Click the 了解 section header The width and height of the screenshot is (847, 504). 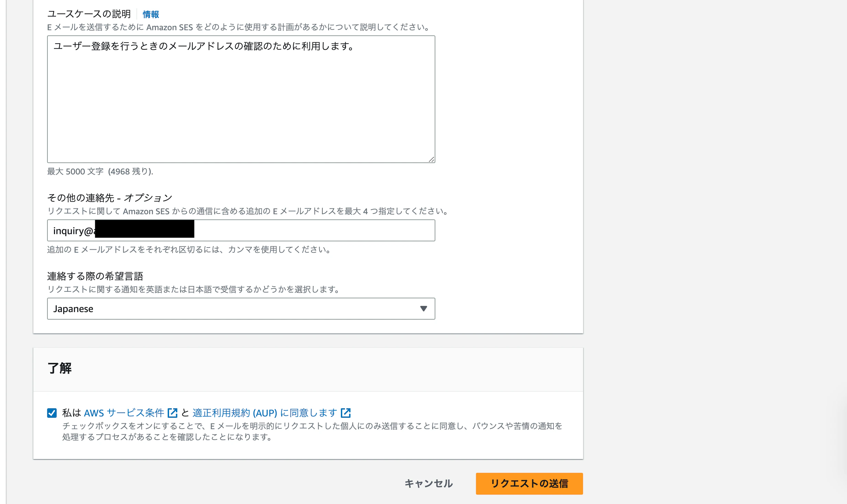[x=59, y=369]
